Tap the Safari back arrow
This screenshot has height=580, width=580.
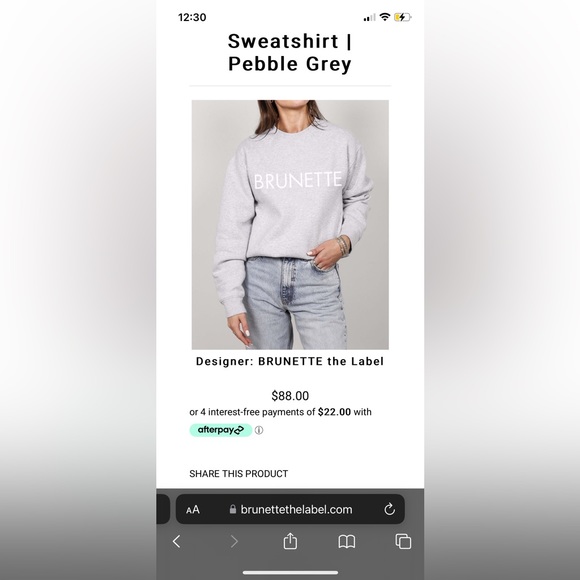(x=176, y=542)
